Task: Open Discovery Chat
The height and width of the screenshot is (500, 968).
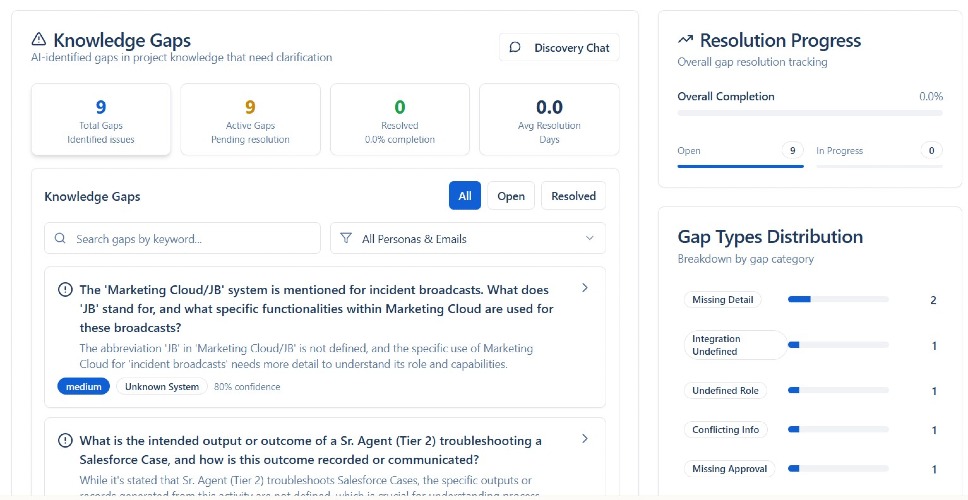Action: click(559, 48)
